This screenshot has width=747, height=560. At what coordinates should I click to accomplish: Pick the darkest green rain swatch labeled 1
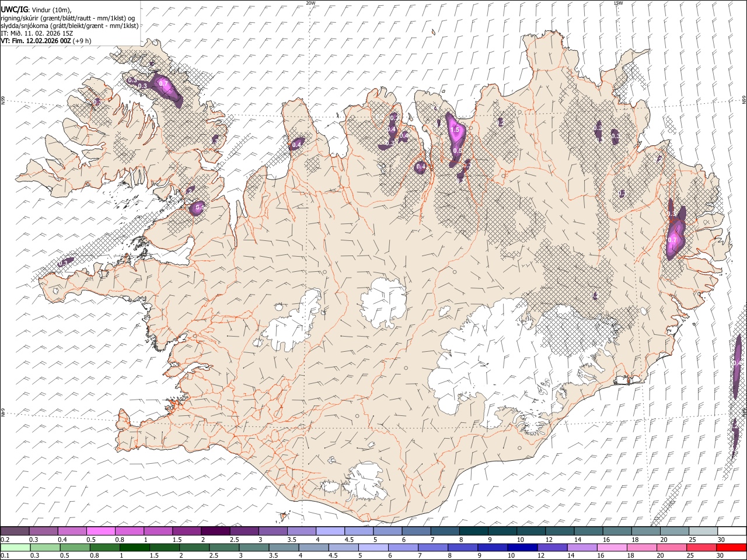pos(134,548)
